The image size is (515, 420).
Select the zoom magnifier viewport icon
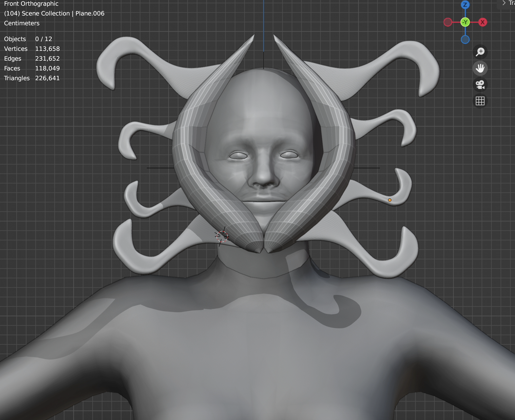(x=480, y=52)
